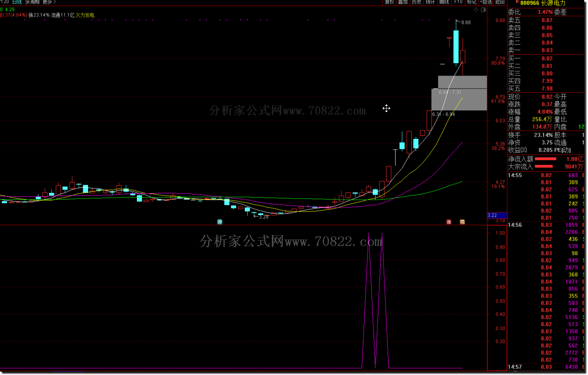Click the 总量 256.4万 value
Screen dimensions: 588x375
pos(542,119)
